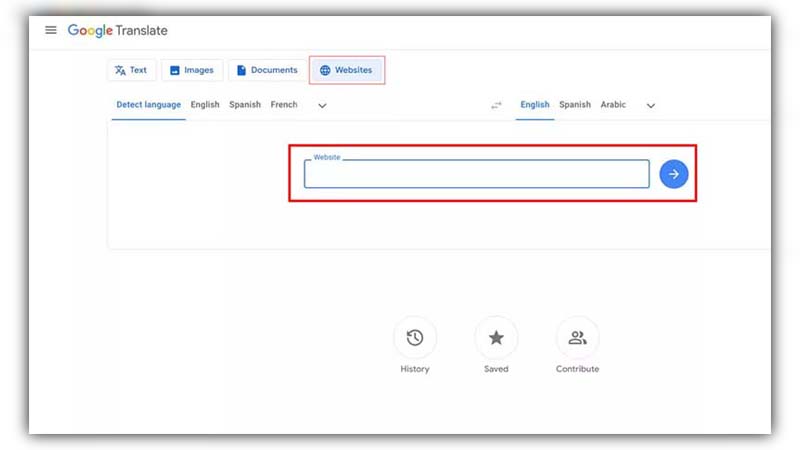Switch to the Images translation tab
Screen dimensions: 800x450
click(x=192, y=70)
